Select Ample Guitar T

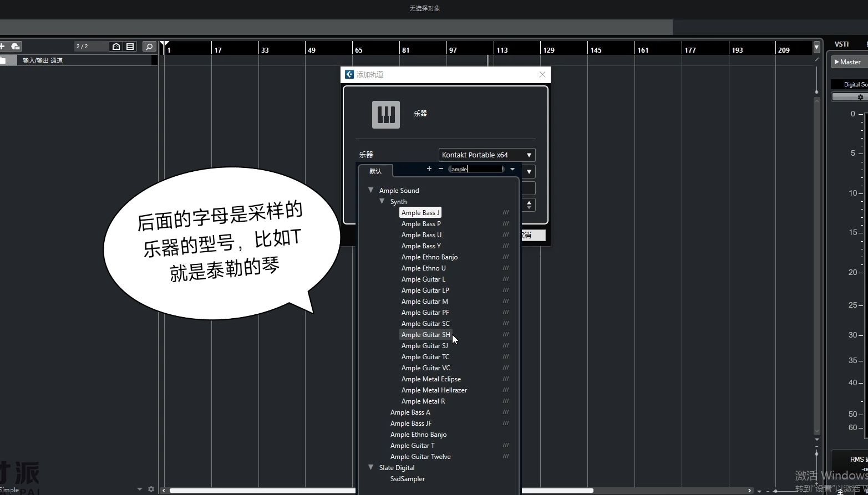click(412, 445)
